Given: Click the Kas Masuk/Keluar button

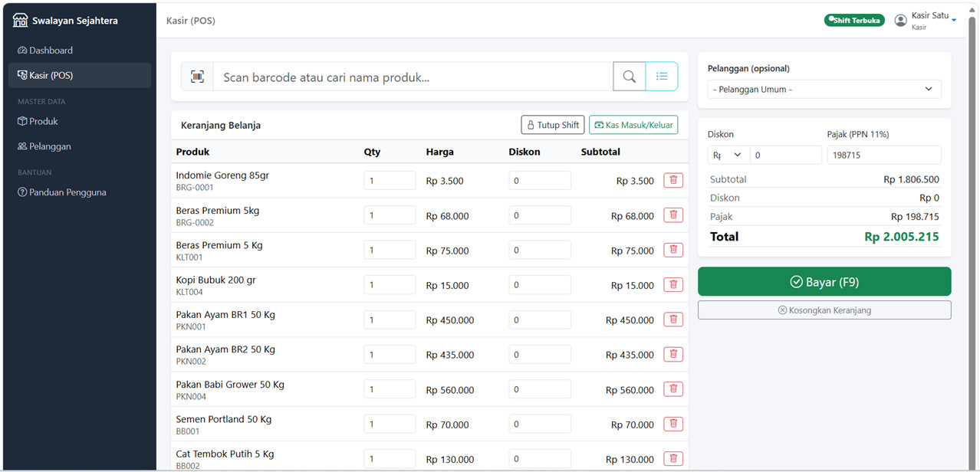Looking at the screenshot, I should 633,125.
